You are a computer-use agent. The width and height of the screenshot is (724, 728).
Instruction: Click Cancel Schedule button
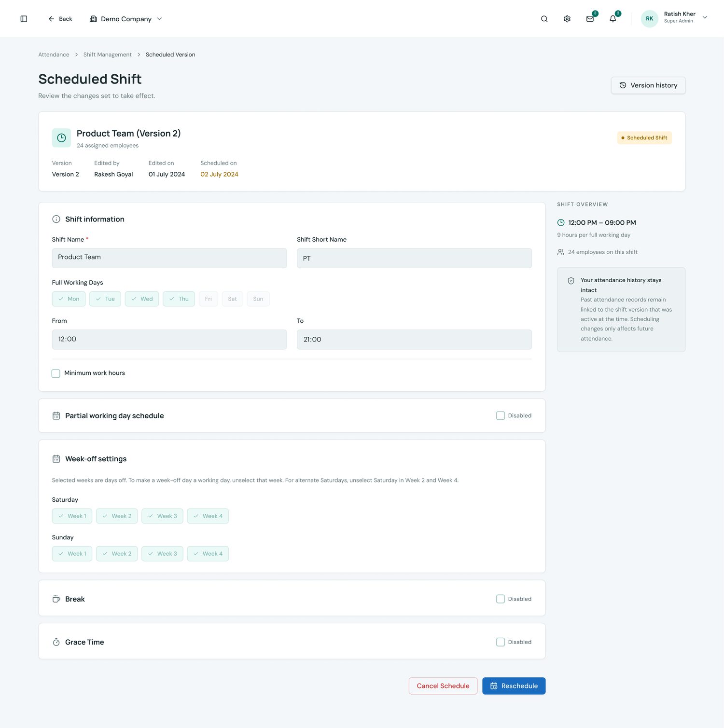click(x=443, y=686)
